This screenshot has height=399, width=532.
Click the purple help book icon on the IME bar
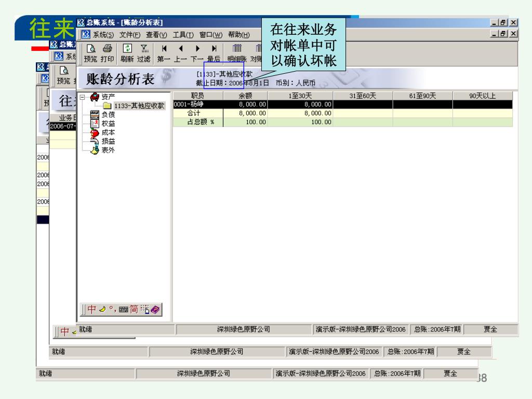[155, 310]
